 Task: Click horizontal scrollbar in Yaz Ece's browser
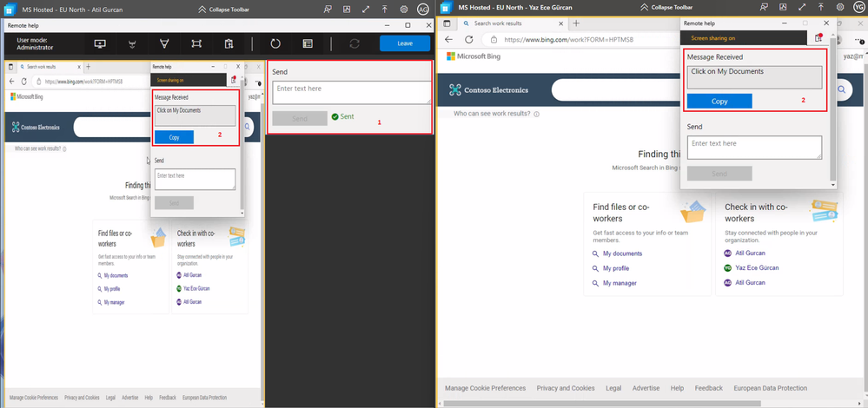pos(602,404)
